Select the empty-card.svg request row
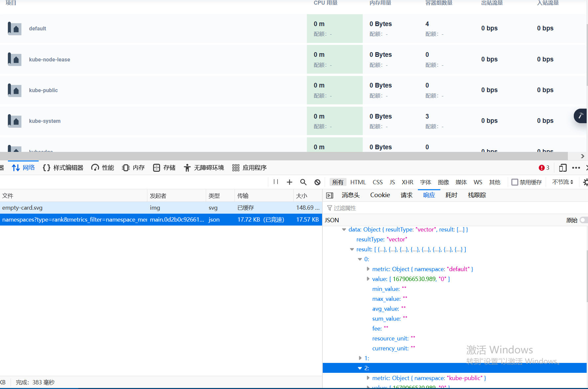Image resolution: width=588 pixels, height=389 pixels. tap(73, 208)
